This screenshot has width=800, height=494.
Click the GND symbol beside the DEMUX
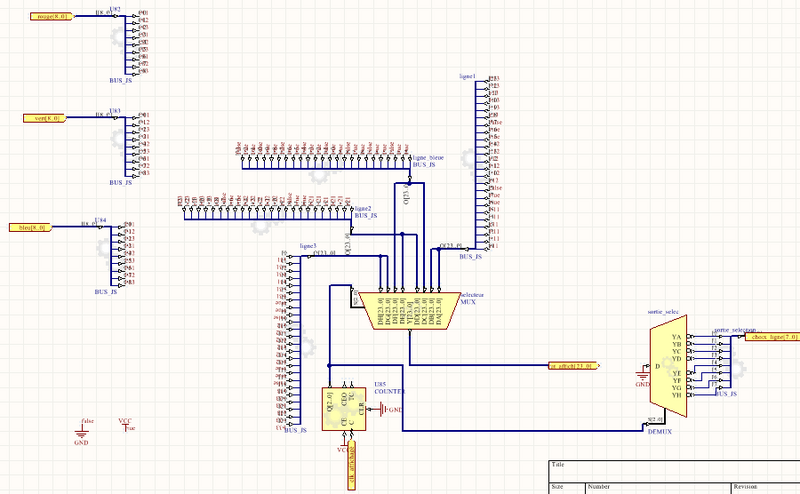(x=642, y=379)
